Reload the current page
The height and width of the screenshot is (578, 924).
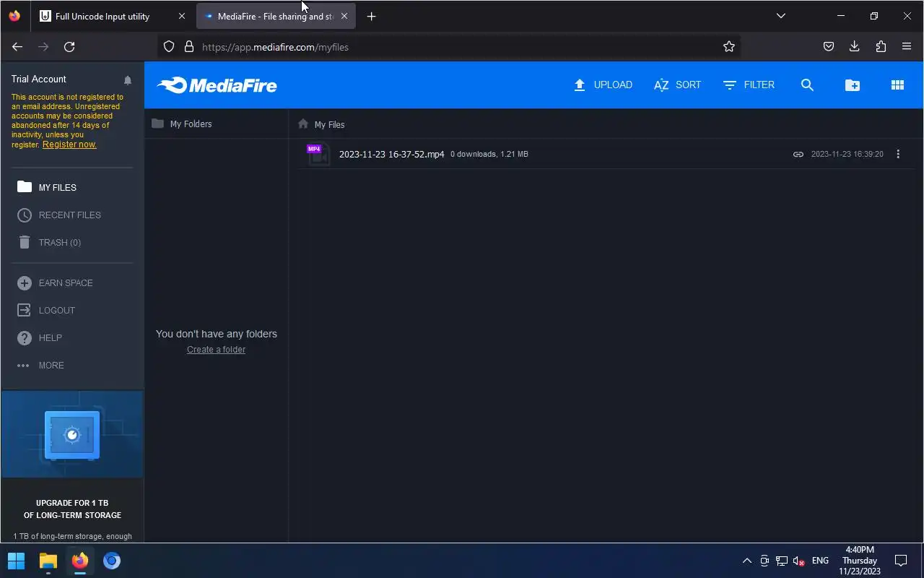[69, 46]
